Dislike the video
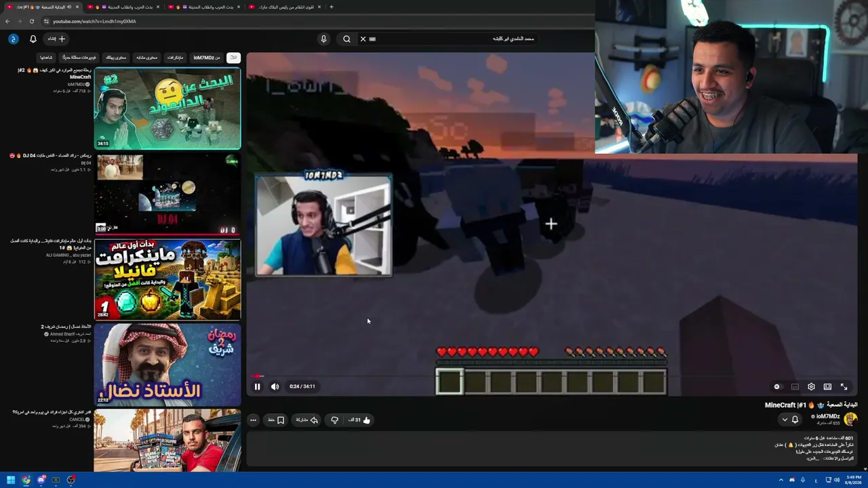868x488 pixels. (334, 420)
